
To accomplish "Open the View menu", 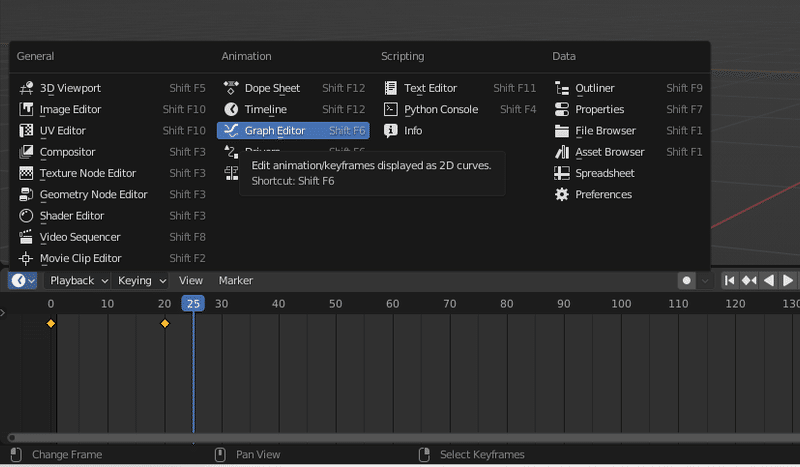I will (x=190, y=280).
